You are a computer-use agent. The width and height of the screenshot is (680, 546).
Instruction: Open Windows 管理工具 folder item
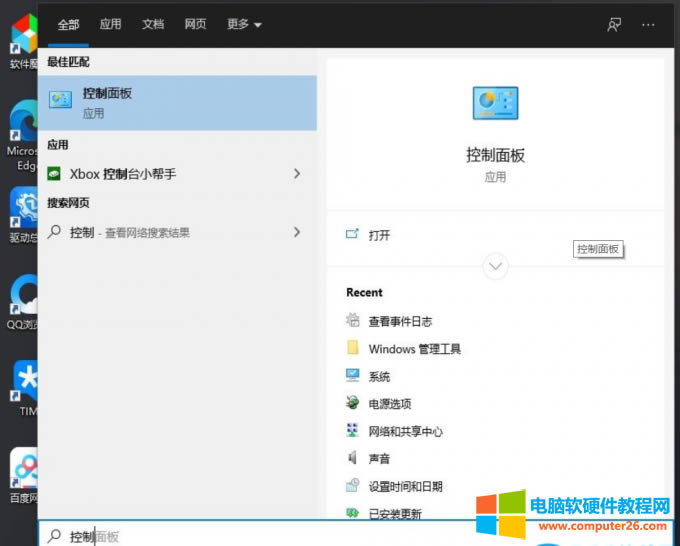(x=414, y=349)
